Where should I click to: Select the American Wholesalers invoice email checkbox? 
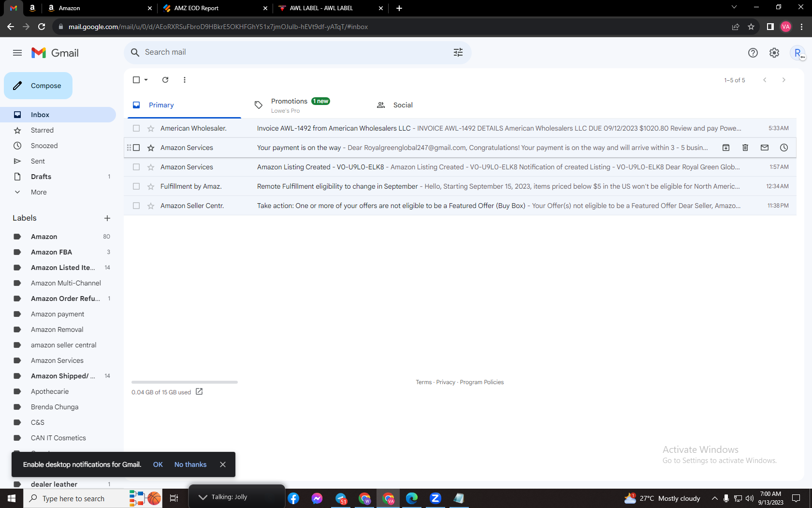(x=136, y=128)
